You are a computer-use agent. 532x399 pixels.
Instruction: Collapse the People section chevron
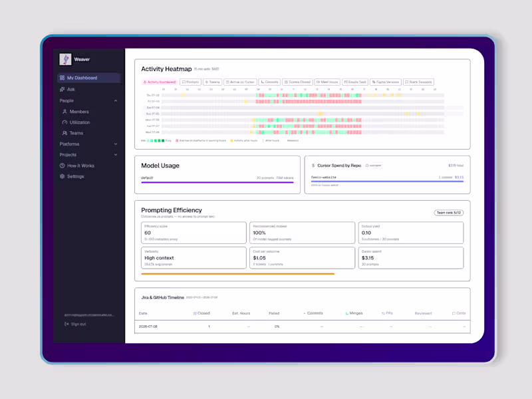116,101
